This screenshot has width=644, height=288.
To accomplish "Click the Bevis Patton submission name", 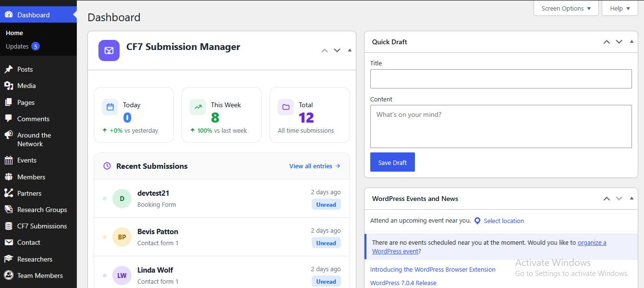I will click(x=158, y=232).
